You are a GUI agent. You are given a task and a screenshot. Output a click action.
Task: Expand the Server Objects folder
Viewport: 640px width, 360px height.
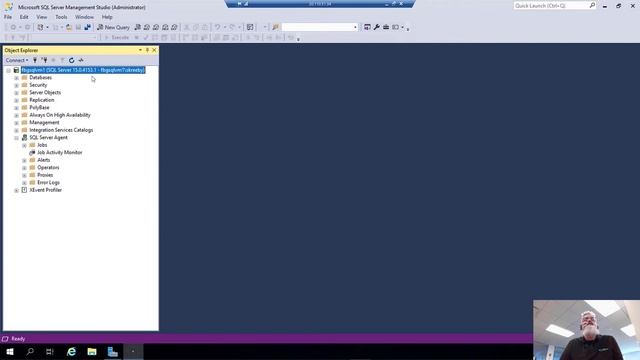pyautogui.click(x=16, y=93)
